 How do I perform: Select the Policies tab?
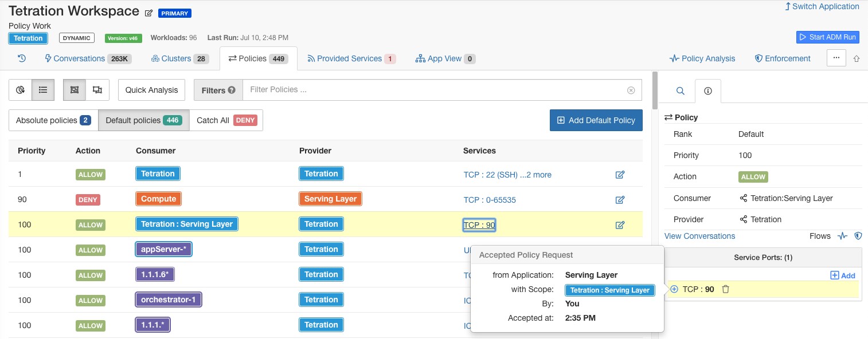pos(258,58)
